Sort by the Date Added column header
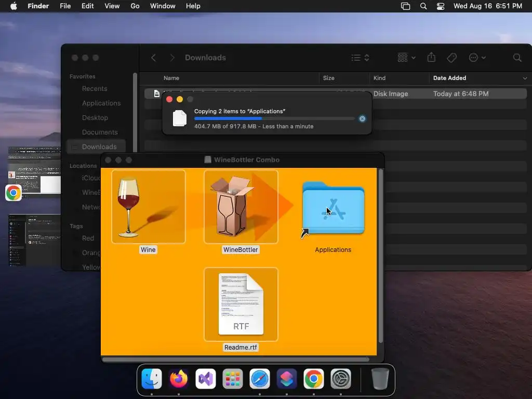 click(449, 78)
